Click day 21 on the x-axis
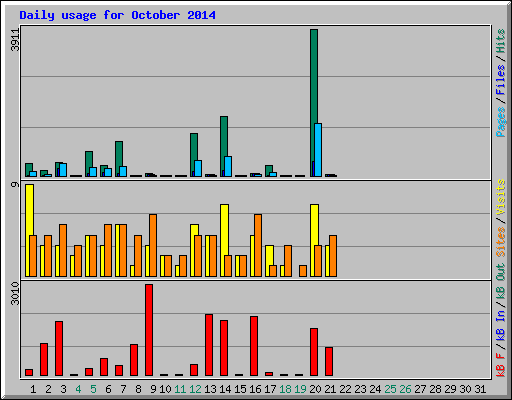The width and height of the screenshot is (512, 400). coord(330,389)
